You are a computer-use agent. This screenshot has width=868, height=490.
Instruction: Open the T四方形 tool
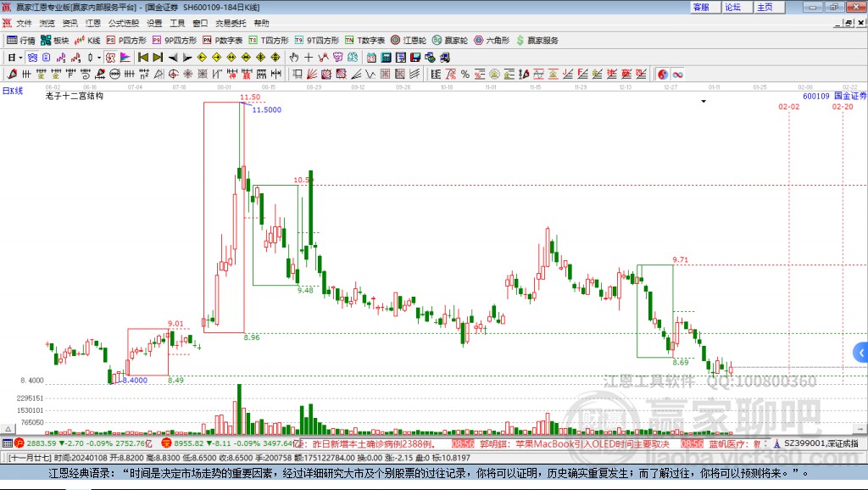coord(269,41)
